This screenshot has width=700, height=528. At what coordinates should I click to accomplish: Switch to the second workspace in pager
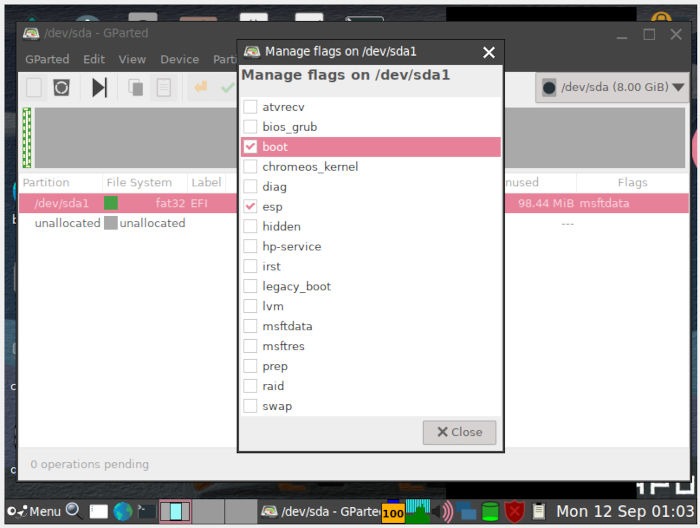(208, 511)
